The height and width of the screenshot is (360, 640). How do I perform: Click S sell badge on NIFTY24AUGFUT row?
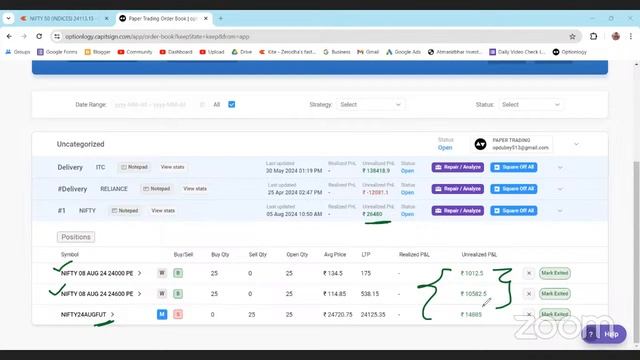point(178,314)
